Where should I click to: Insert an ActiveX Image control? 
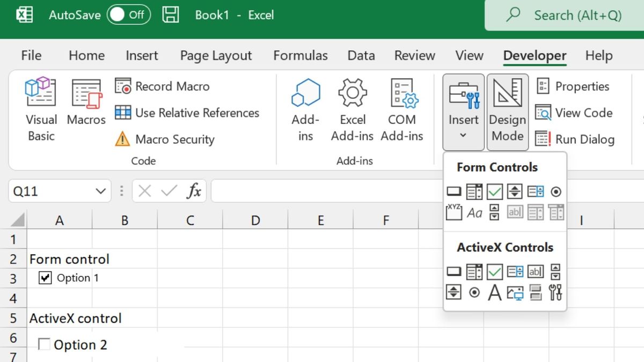pos(515,293)
